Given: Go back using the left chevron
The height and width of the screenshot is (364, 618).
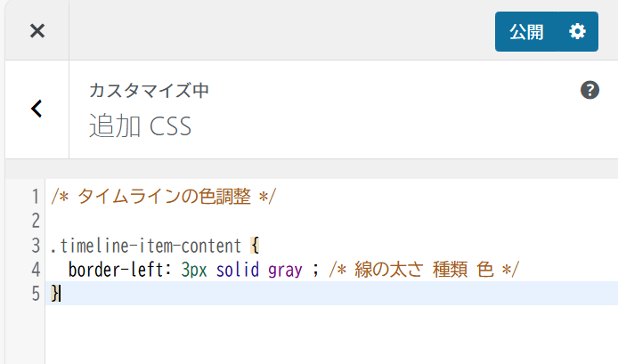Looking at the screenshot, I should point(37,109).
